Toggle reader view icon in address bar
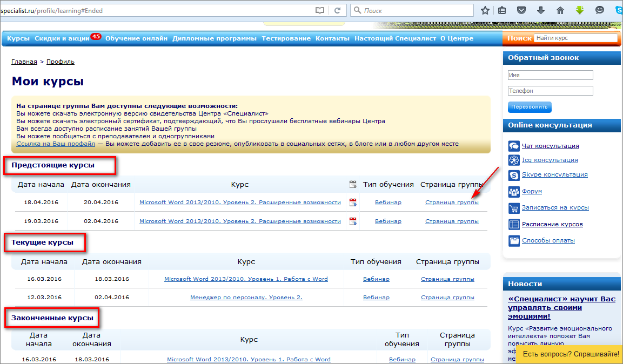This screenshot has width=623, height=364. pyautogui.click(x=320, y=10)
